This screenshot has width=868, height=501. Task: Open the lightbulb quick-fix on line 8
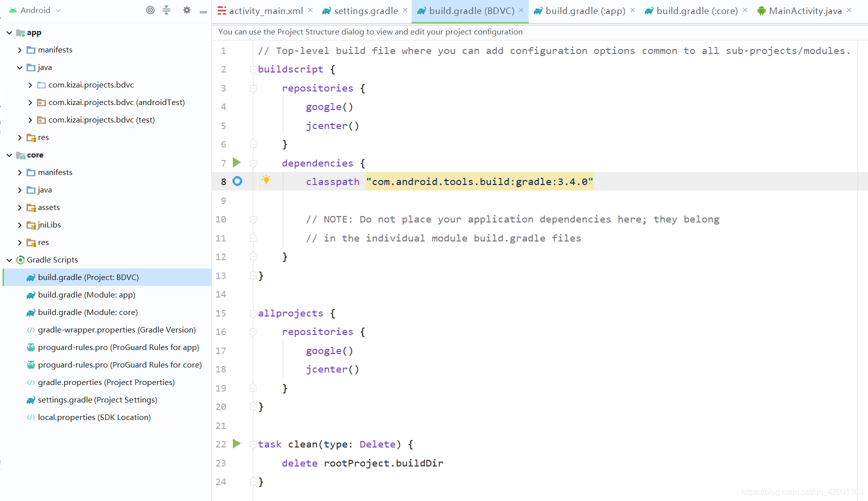coord(266,179)
